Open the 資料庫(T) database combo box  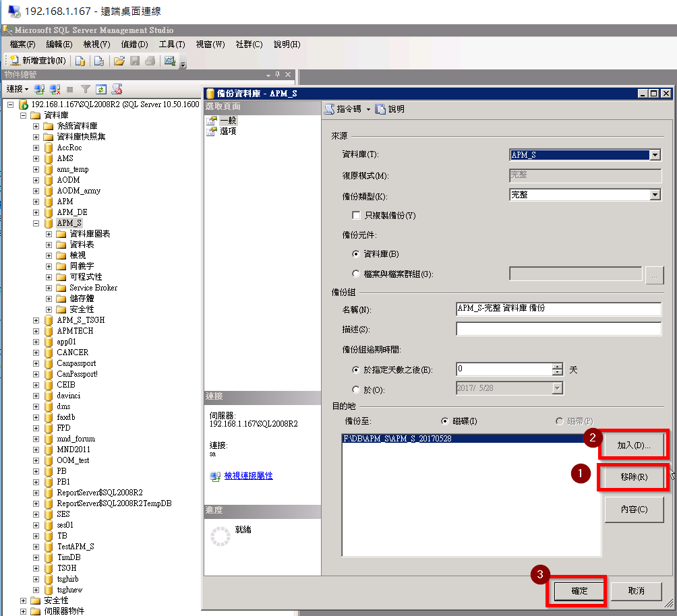click(585, 155)
